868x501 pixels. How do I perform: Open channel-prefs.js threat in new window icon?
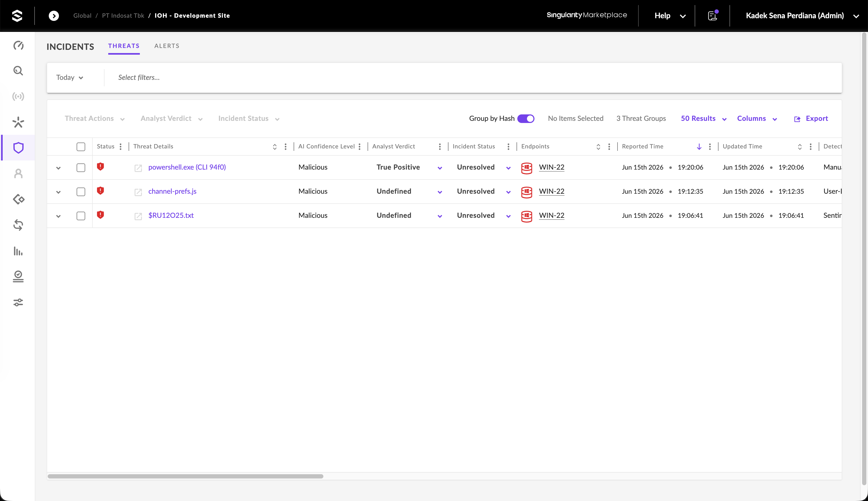(x=138, y=192)
